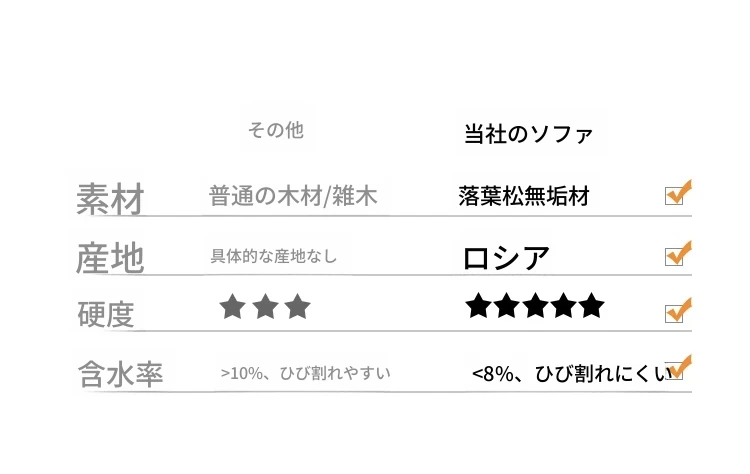Select the first black star
The width and height of the screenshot is (750, 474).
480,306
